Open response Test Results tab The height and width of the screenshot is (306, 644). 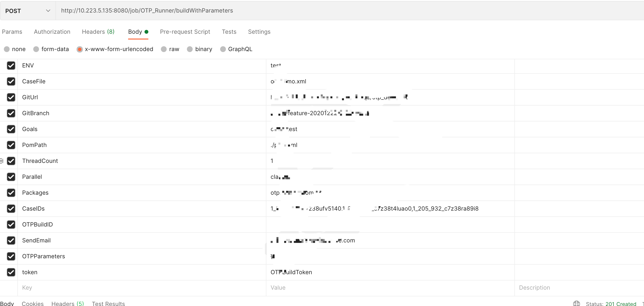click(x=108, y=303)
